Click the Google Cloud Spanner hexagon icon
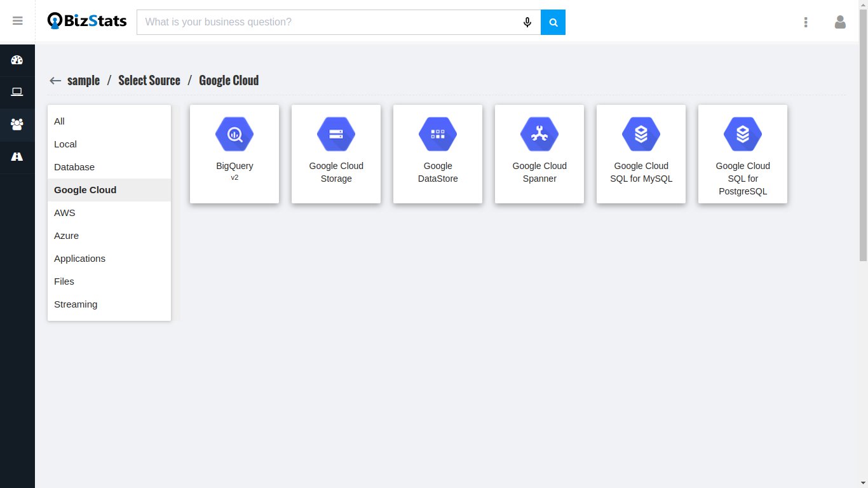Viewport: 868px width, 488px height. pos(539,134)
